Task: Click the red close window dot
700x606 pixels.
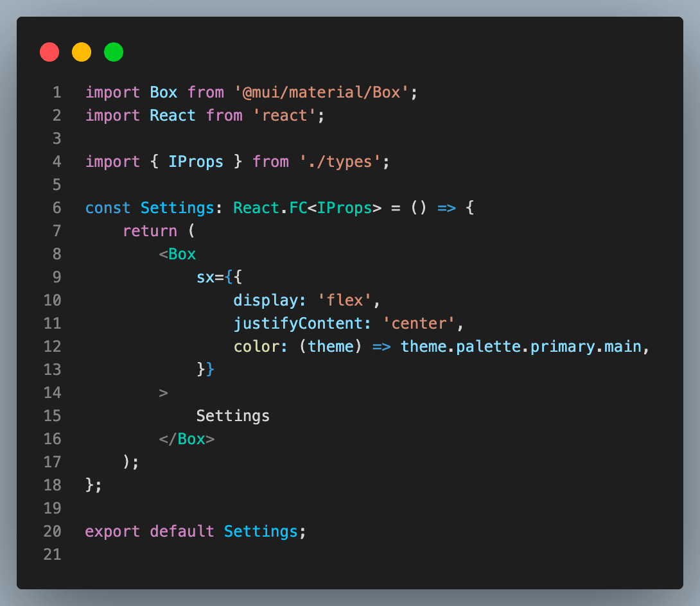Action: 49,52
